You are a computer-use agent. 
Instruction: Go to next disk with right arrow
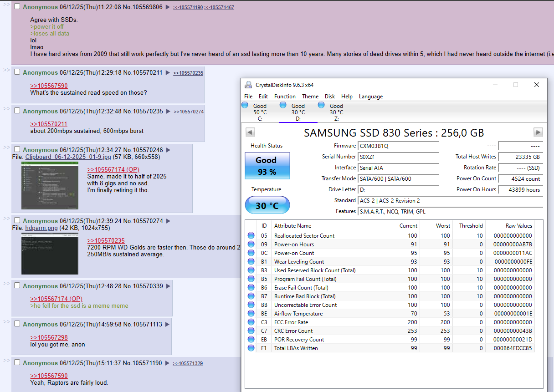[x=539, y=132]
